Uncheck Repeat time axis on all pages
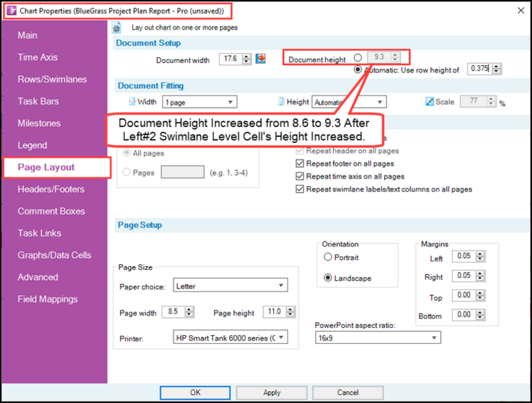This screenshot has width=532, height=403. 300,177
